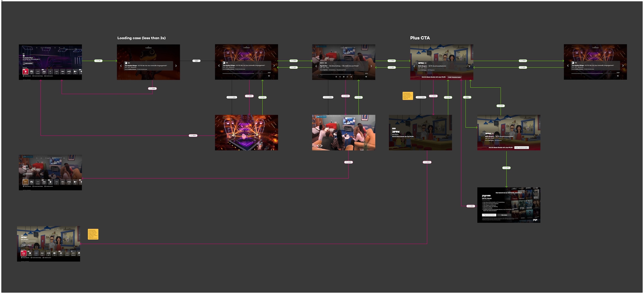Click left chevron in far-right Masked Singer screen
Screen dimensions: 644x294
coord(568,66)
